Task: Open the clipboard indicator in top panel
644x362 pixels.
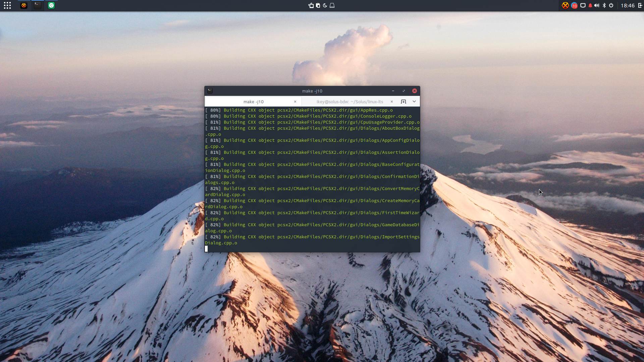Action: pyautogui.click(x=318, y=5)
